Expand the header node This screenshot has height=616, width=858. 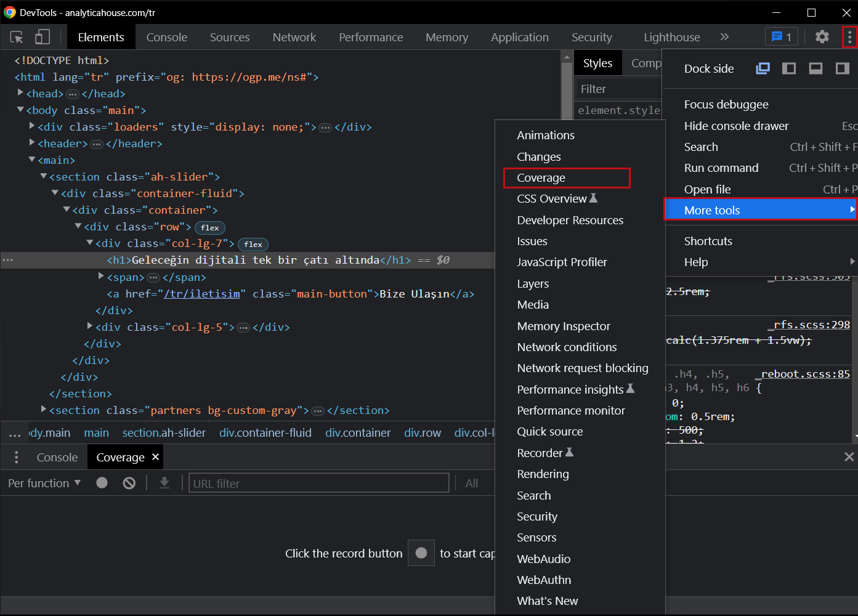click(32, 142)
